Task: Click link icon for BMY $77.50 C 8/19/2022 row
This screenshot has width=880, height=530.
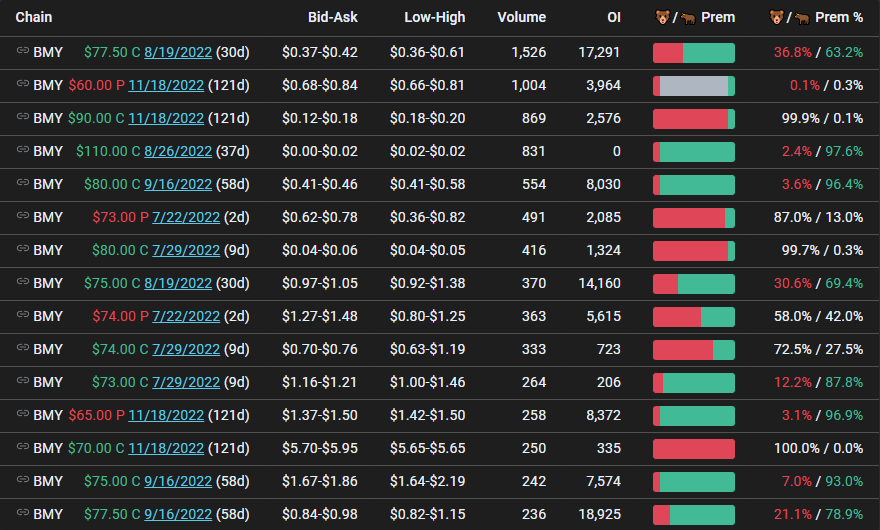Action: point(22,51)
